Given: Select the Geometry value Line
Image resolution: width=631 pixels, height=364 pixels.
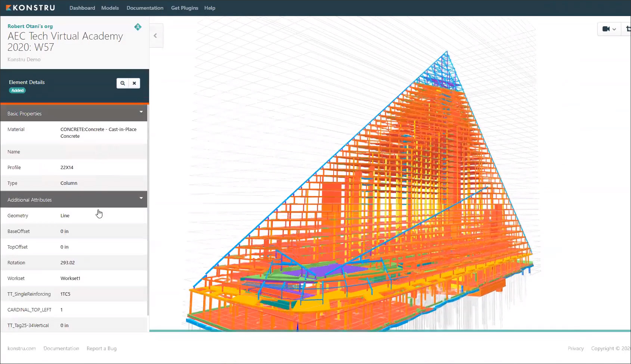Looking at the screenshot, I should click(x=65, y=215).
